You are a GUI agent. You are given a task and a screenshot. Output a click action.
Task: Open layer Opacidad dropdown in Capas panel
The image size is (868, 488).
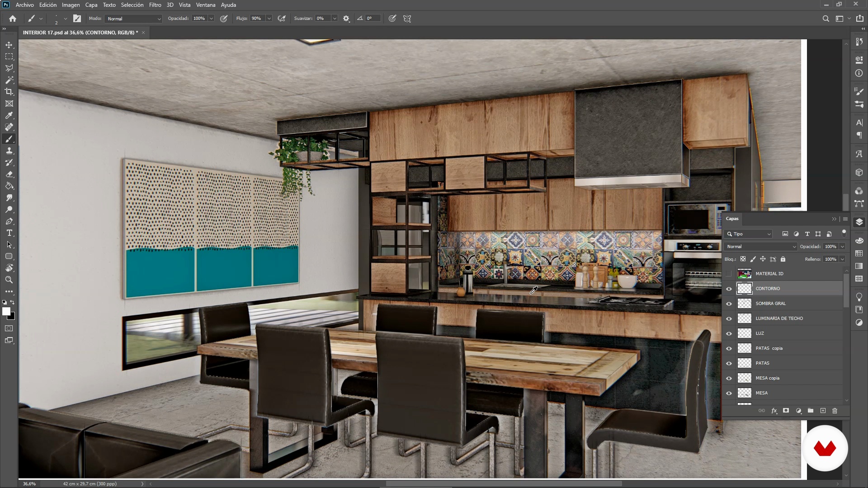point(842,247)
